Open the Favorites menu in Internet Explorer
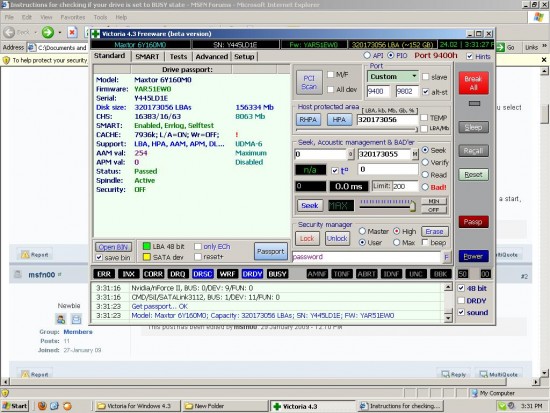The image size is (550, 413). coord(73,17)
